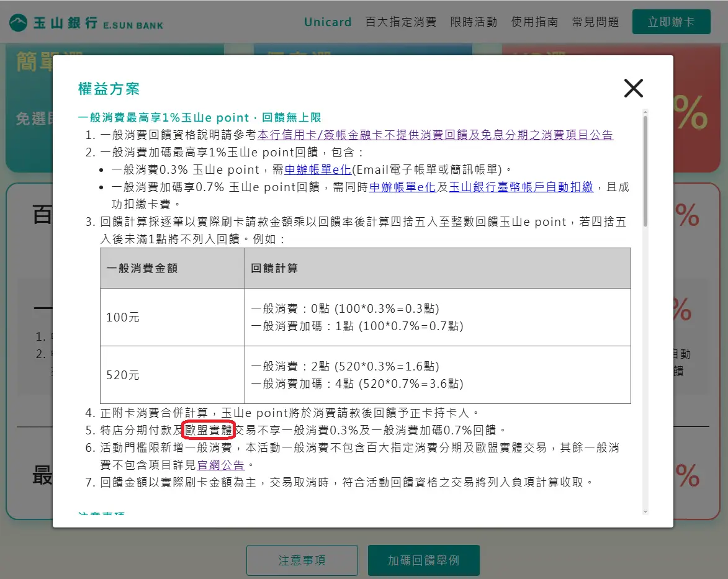Click the E.SUN Bank logo
The image size is (728, 579).
click(86, 22)
